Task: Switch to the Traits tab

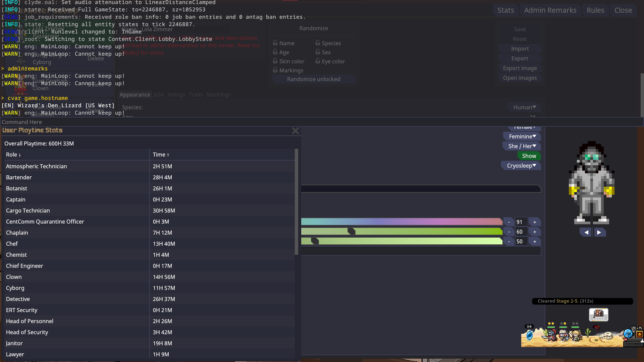Action: (196, 95)
